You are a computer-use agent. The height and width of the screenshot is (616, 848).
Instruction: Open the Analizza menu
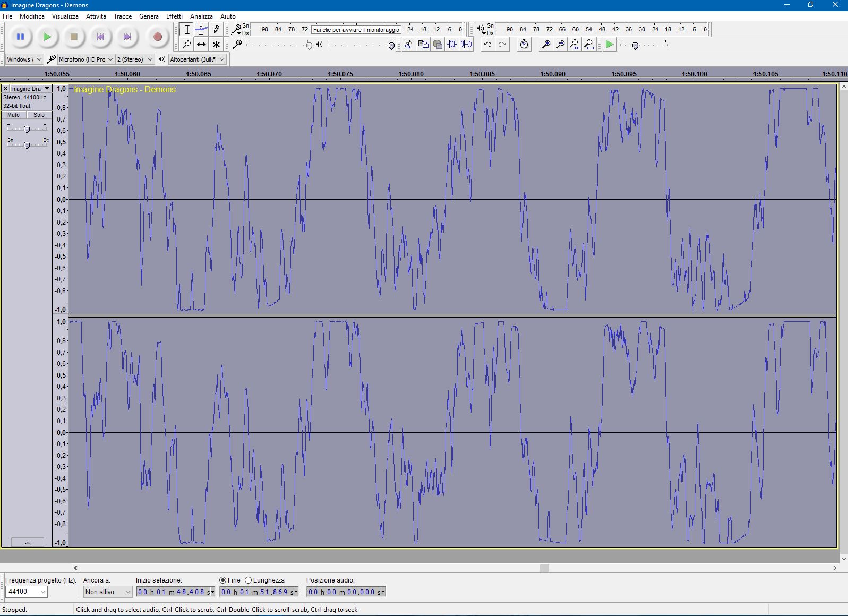(201, 16)
